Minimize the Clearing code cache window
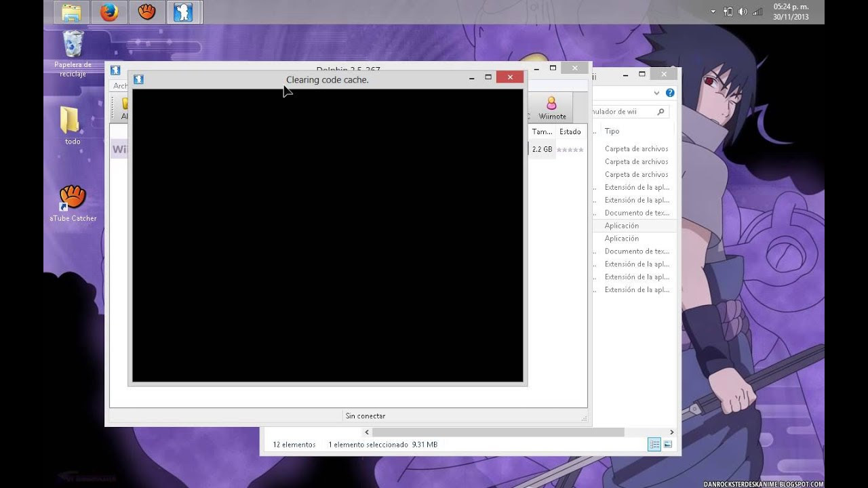Viewport: 868px width, 488px height. 472,78
